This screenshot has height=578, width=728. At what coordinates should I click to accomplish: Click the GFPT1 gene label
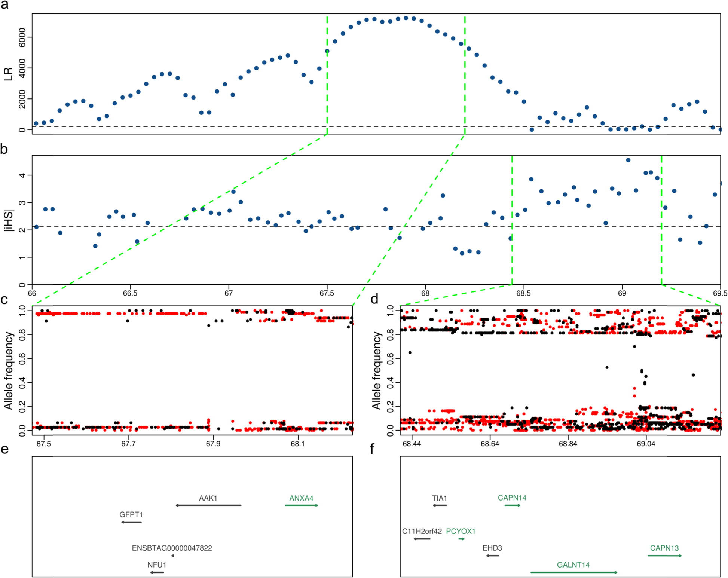pos(131,515)
